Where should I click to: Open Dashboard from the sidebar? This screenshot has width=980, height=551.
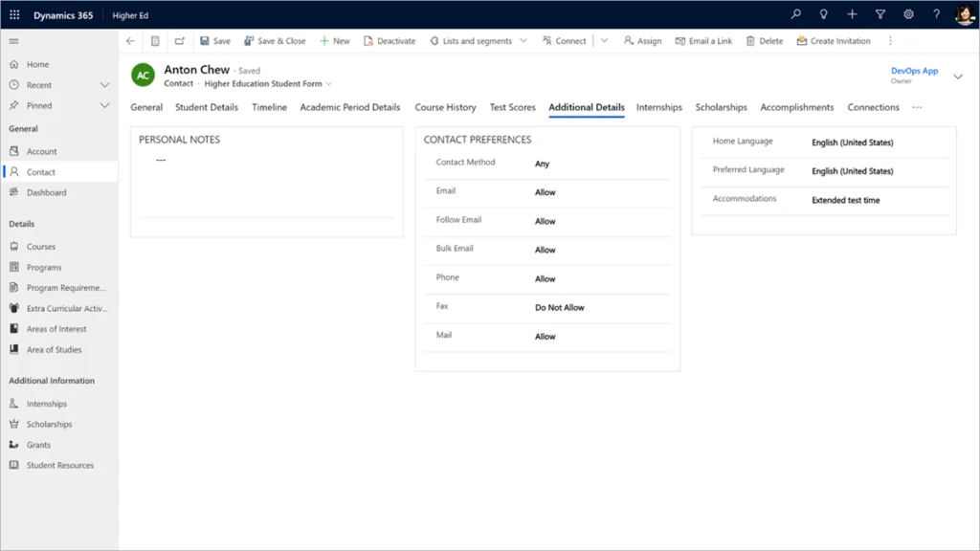point(45,192)
